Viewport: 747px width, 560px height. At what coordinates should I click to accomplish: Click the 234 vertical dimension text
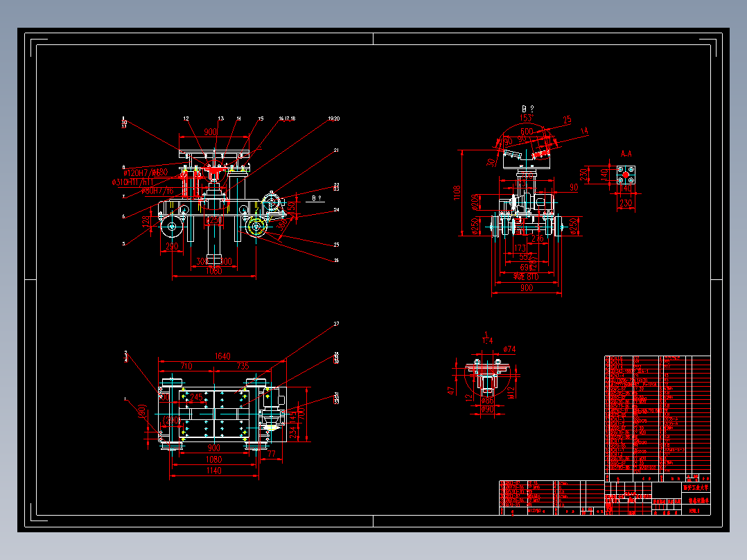293,432
